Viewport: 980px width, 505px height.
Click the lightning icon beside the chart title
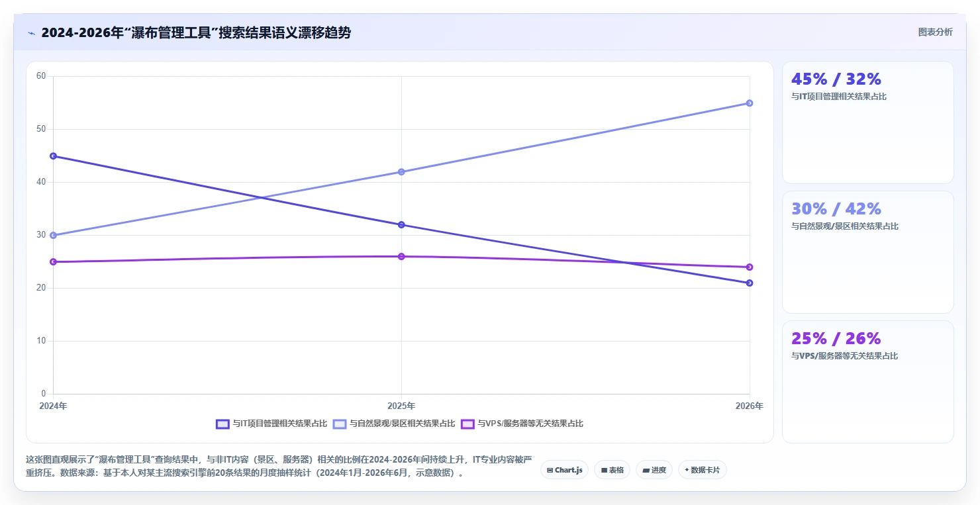31,33
